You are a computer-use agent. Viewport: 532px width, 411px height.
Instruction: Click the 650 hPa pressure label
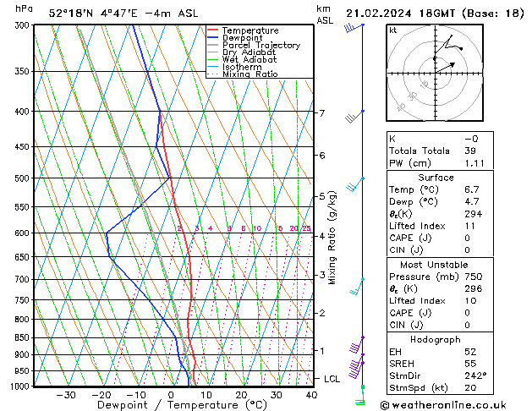24,257
